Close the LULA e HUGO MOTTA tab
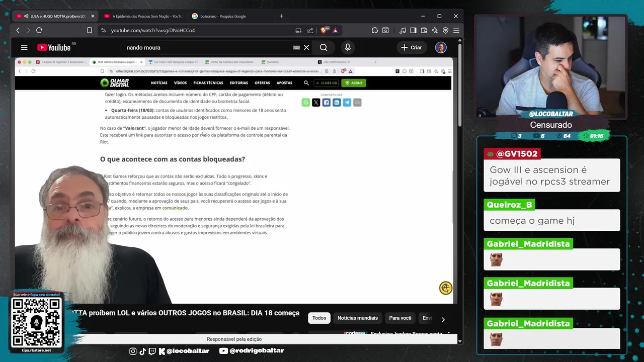 (x=93, y=16)
